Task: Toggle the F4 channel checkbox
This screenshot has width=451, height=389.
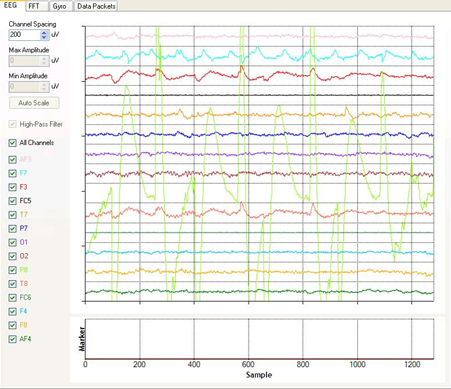Action: [x=12, y=312]
